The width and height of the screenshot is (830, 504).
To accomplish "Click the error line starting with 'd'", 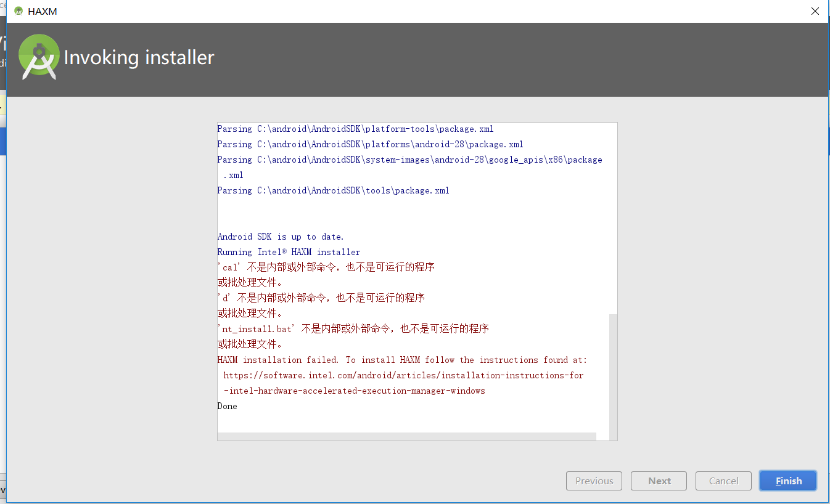I will coord(321,298).
